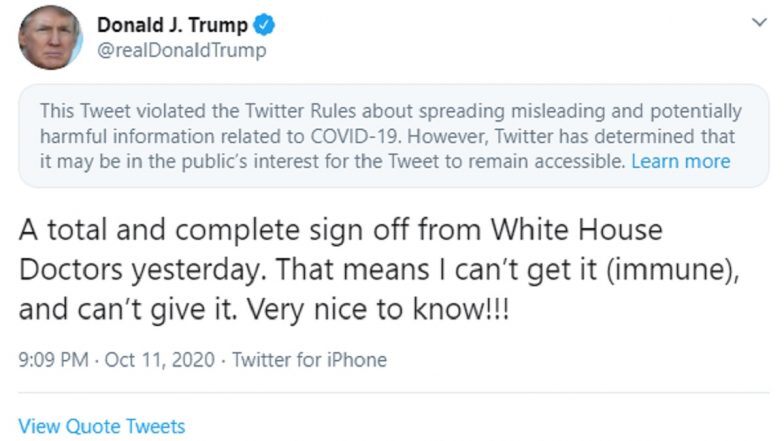This screenshot has width=784, height=441.
Task: Open View Quote Tweets
Action: pyautogui.click(x=102, y=426)
